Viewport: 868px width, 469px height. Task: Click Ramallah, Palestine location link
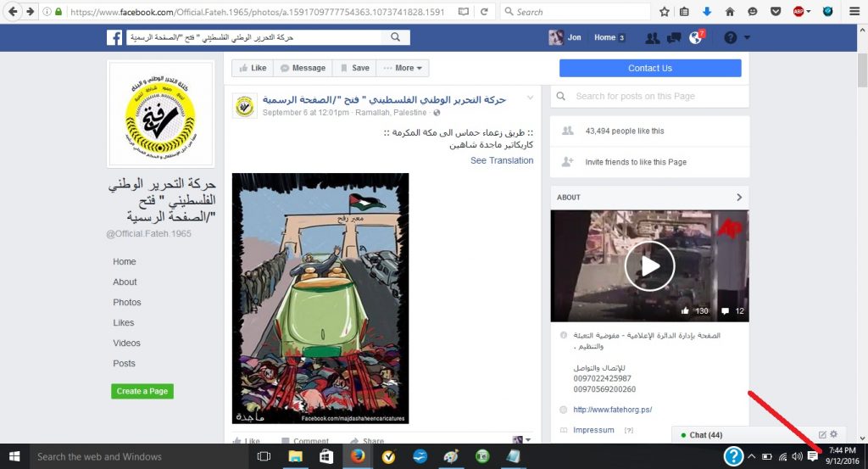[391, 113]
